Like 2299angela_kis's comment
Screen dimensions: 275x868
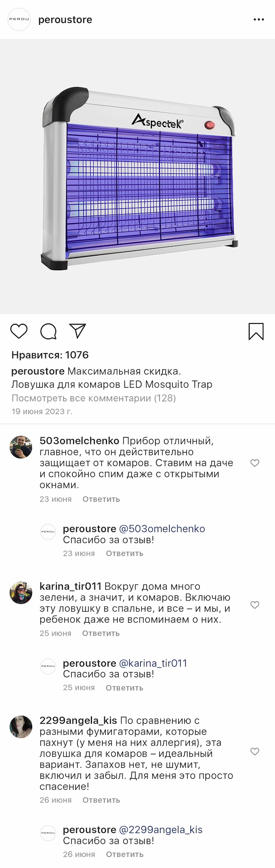click(255, 752)
